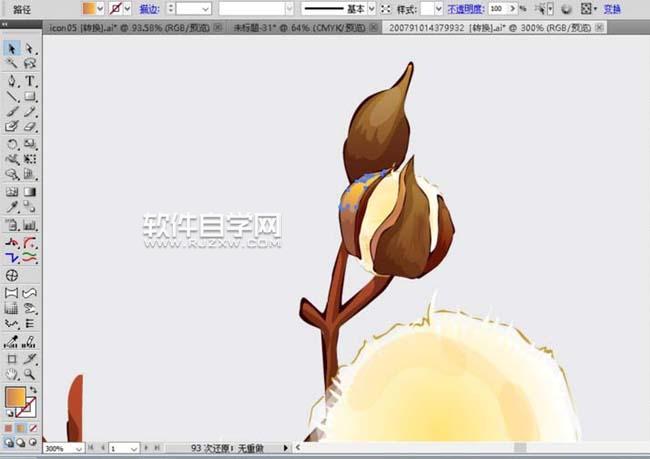
Task: Open stroke weight dropdown
Action: pos(205,8)
